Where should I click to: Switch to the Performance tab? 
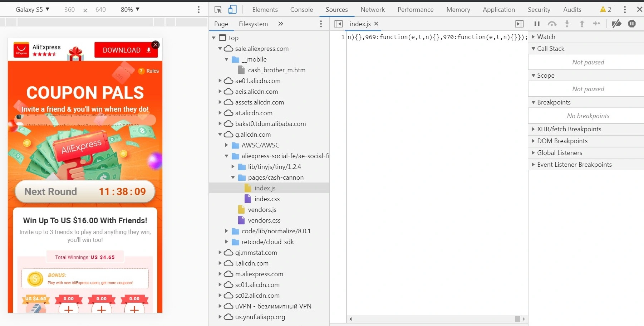[x=416, y=10]
